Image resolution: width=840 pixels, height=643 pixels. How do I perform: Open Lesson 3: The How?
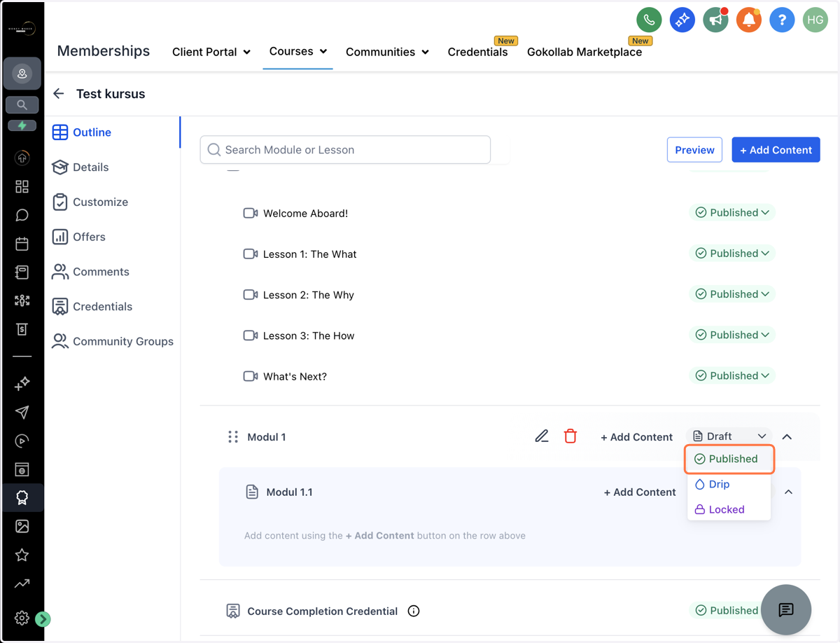tap(309, 336)
